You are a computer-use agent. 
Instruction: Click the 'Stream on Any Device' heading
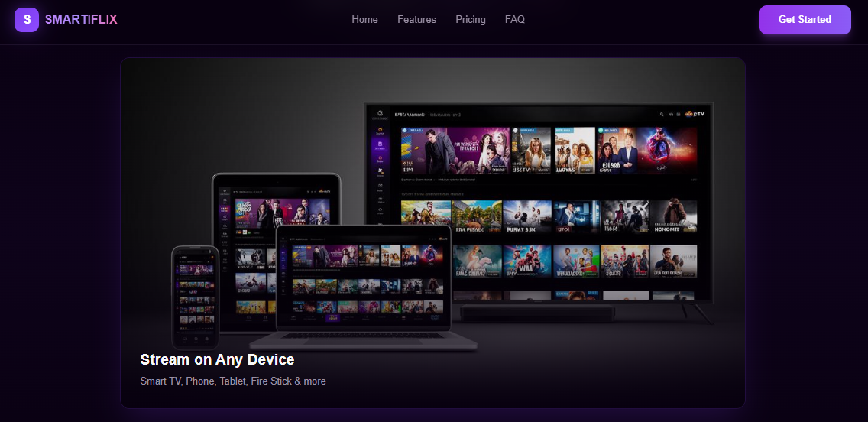point(217,359)
